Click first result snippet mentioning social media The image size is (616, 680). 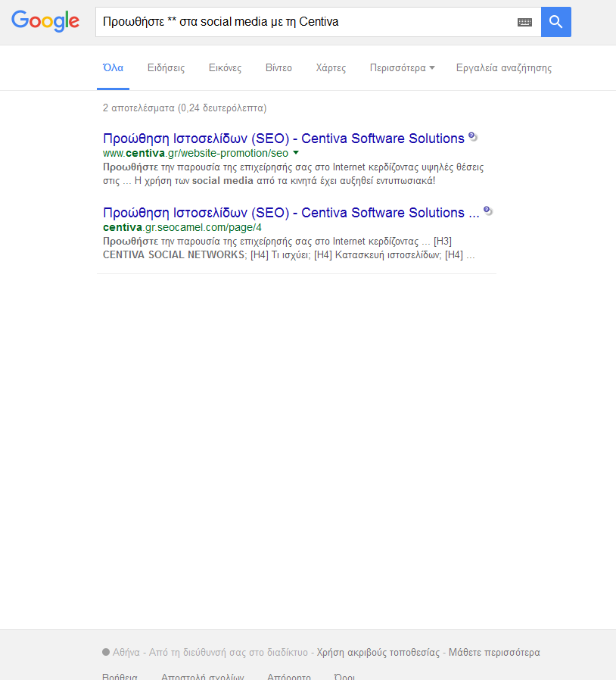293,174
